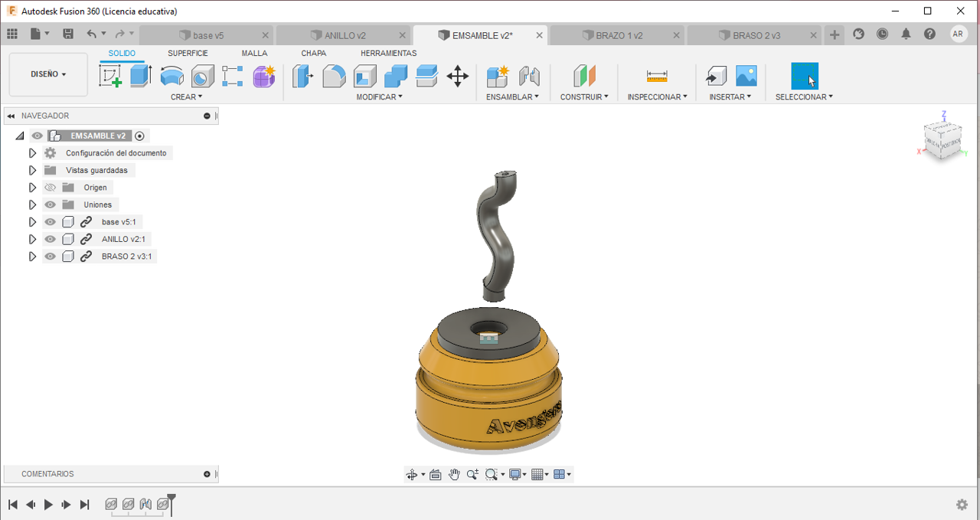Expand Vistas guardadas

(x=32, y=170)
